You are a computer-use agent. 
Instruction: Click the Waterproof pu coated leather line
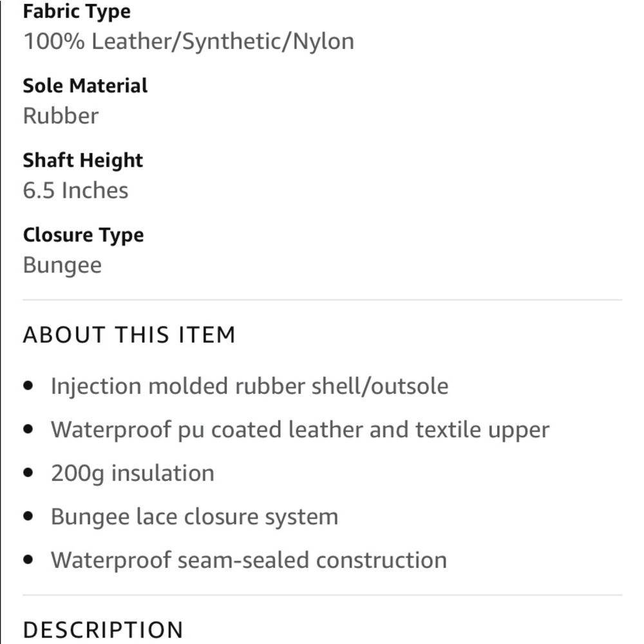click(x=299, y=430)
